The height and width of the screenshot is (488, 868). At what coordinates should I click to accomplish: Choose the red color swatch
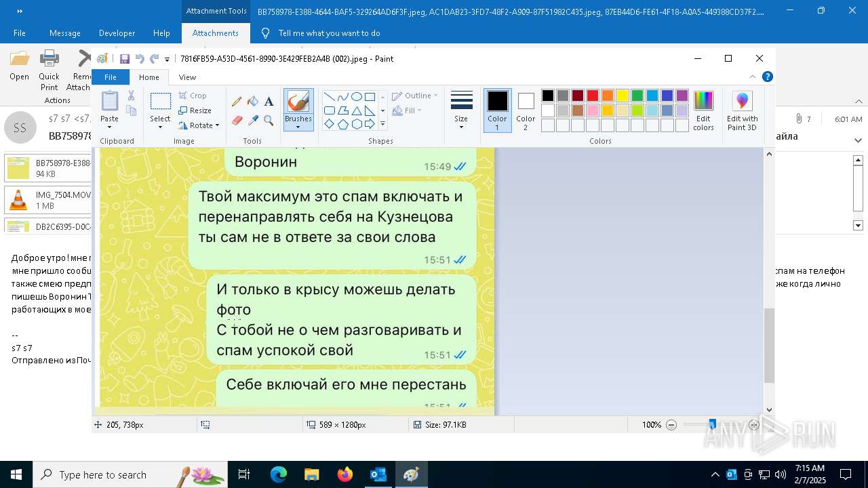[593, 96]
